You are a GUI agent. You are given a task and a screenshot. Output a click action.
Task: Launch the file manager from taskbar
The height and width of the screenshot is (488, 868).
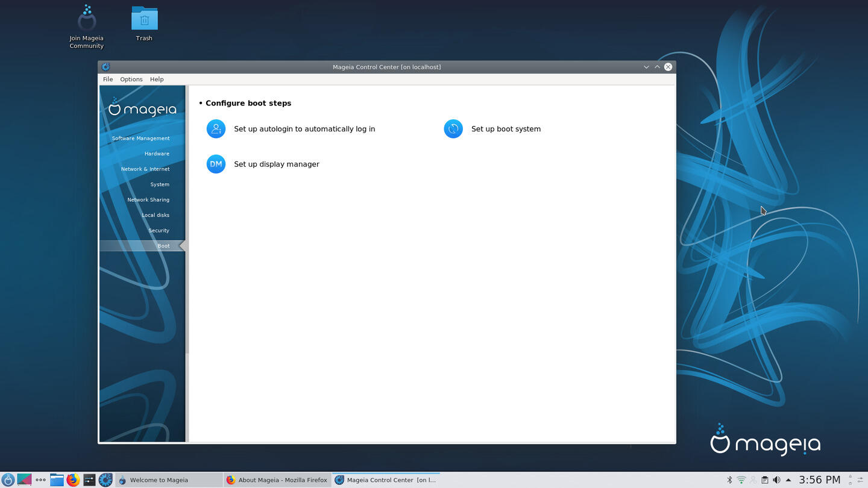57,480
